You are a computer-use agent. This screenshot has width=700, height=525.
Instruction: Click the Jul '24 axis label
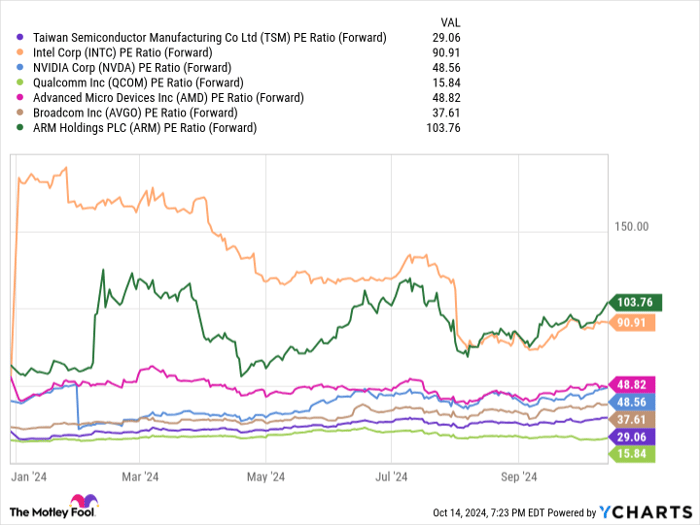click(x=391, y=477)
